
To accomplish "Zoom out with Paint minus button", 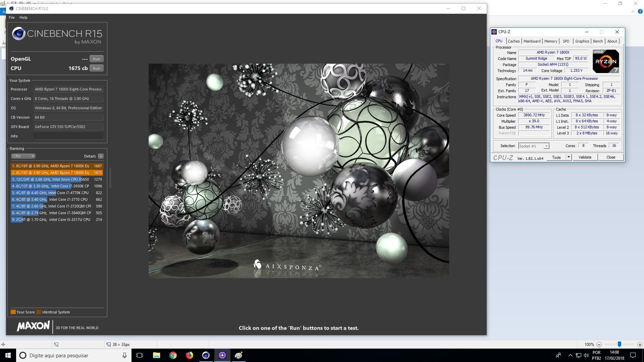I will coord(599,345).
